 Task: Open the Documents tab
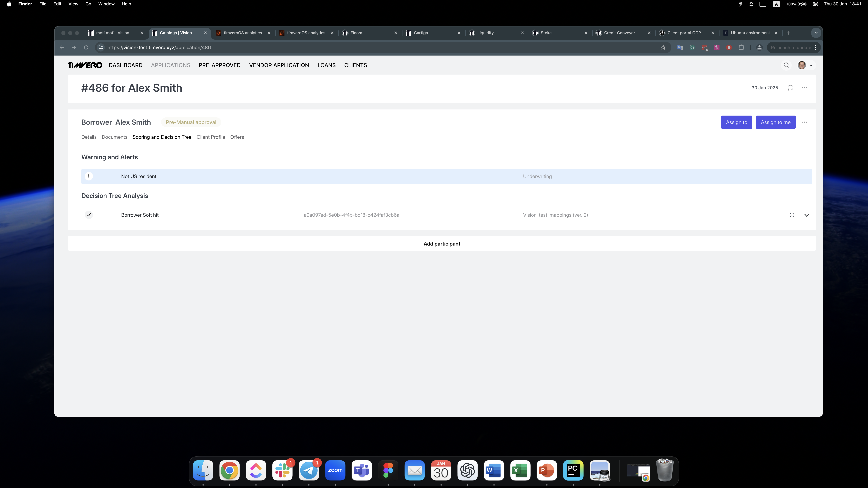click(114, 137)
